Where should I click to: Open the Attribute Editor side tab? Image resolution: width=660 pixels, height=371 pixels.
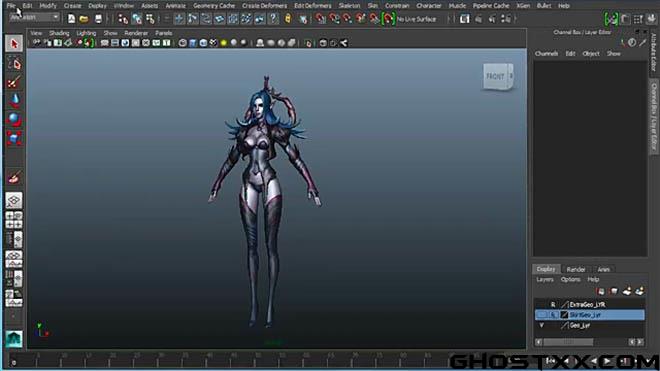click(653, 52)
